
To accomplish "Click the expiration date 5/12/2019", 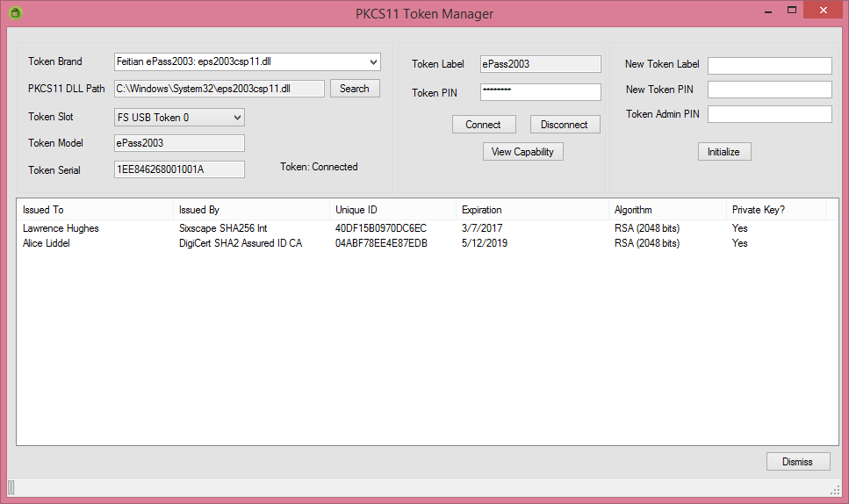I will (485, 243).
